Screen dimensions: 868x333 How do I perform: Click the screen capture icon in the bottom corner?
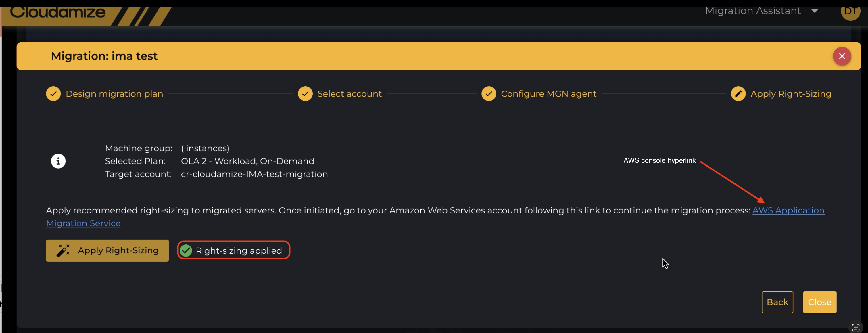point(856,327)
